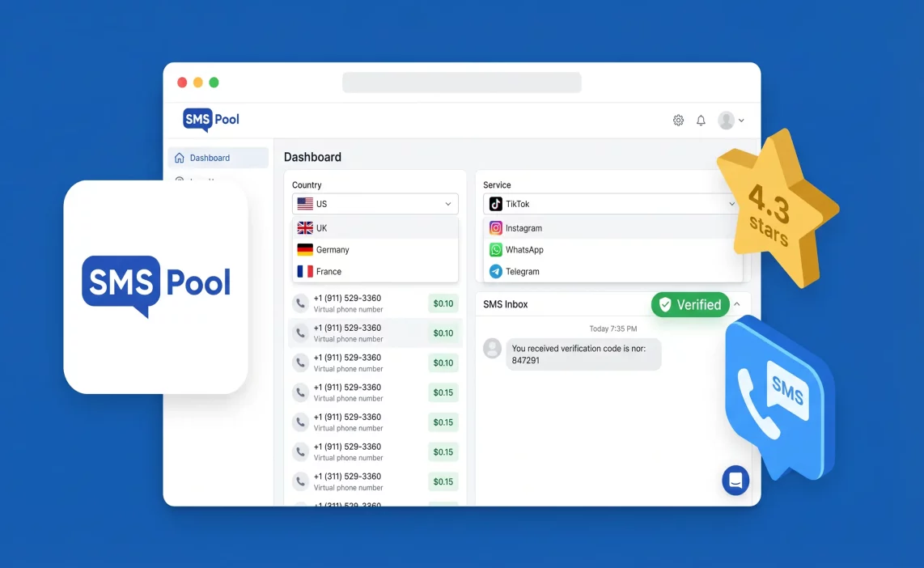Open settings via the gear icon
Screen dimensions: 924x568
click(678, 120)
